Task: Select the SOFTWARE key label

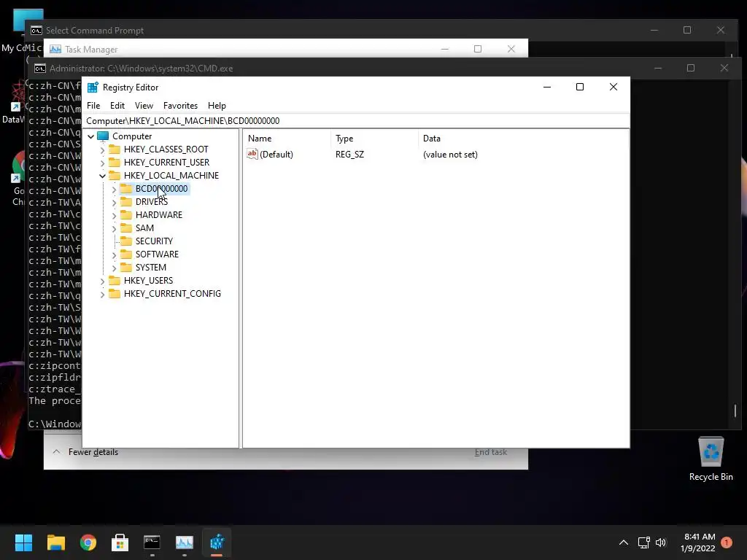Action: (157, 254)
